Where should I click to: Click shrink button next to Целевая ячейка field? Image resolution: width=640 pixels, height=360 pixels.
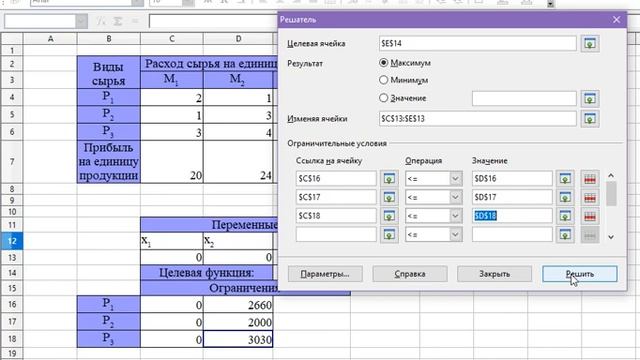point(590,43)
